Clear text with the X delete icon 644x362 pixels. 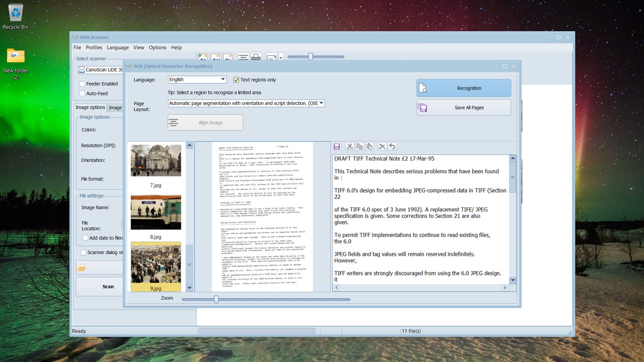(382, 146)
